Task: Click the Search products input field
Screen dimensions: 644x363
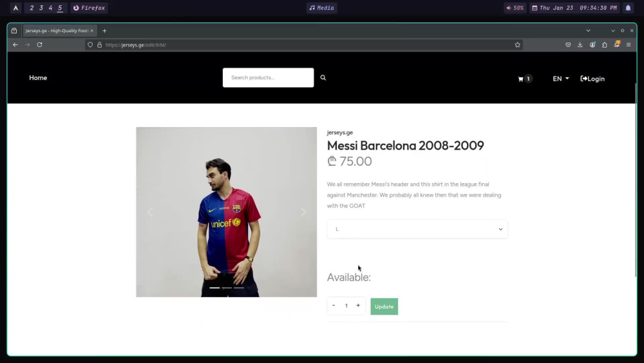Action: click(x=268, y=78)
